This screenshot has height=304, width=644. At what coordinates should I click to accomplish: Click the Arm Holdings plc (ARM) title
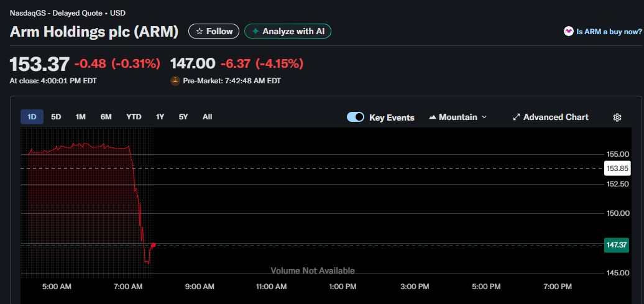[94, 32]
